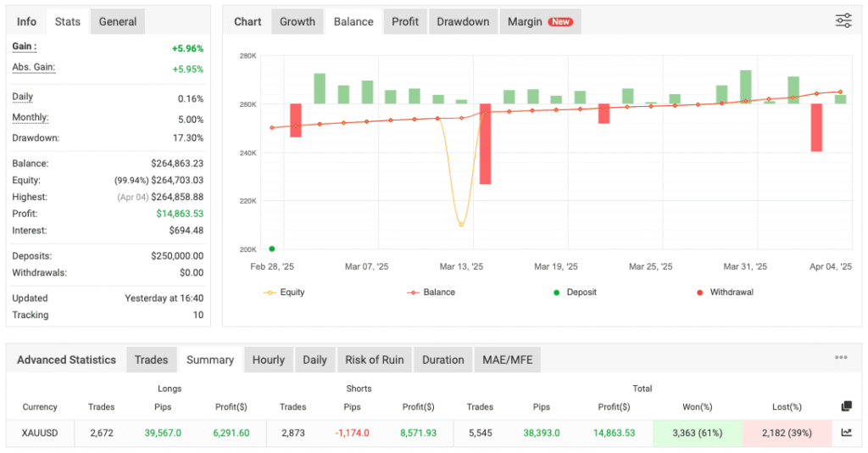The width and height of the screenshot is (868, 453).
Task: Open the Risk of Ruin tab
Action: (x=374, y=360)
